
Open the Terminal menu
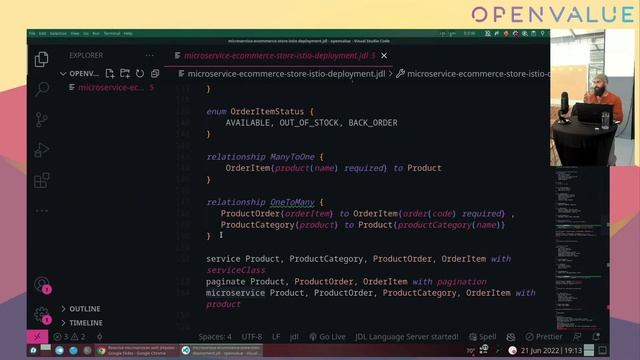[x=112, y=33]
